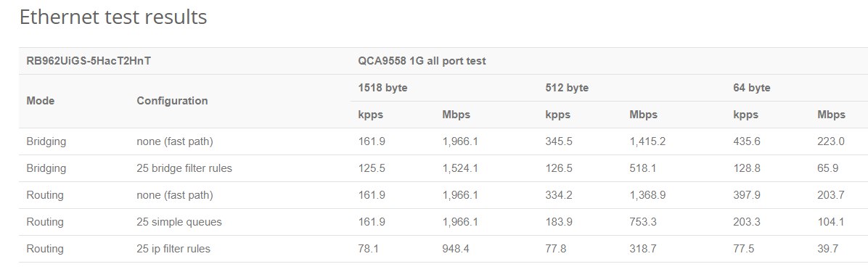
Task: Select the 64 byte column header
Action: (x=752, y=88)
